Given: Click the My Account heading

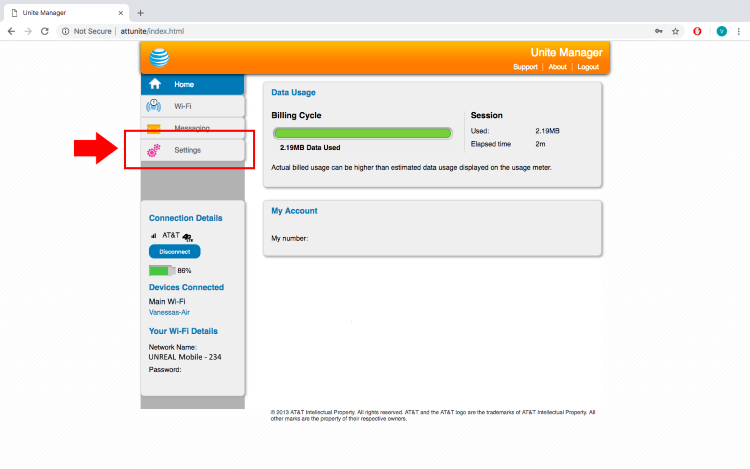Looking at the screenshot, I should click(x=294, y=211).
